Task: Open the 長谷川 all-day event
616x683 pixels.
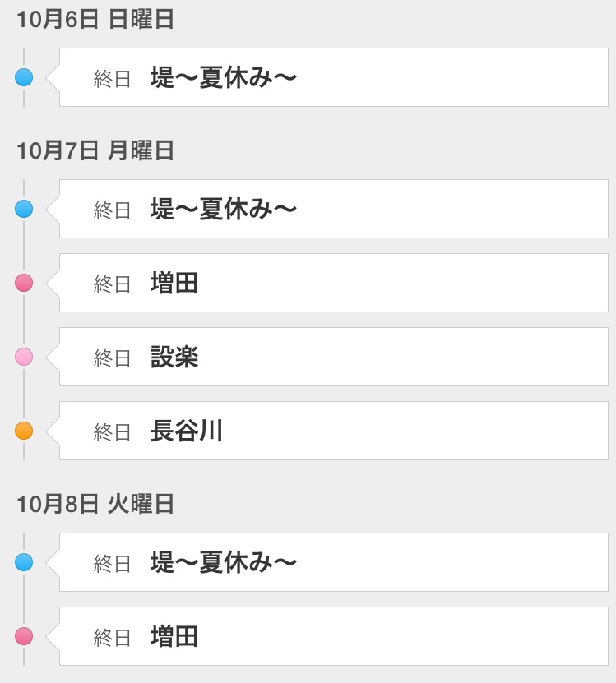Action: point(334,431)
